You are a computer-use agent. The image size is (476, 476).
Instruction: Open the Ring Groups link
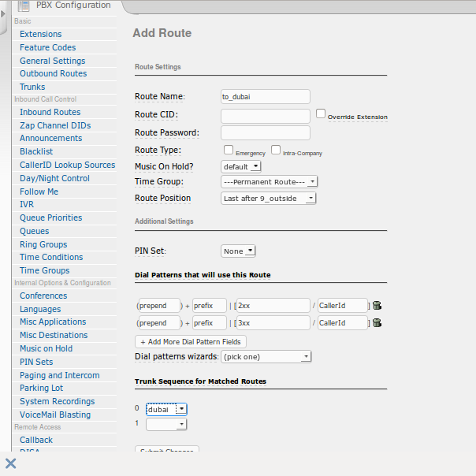[x=43, y=244]
